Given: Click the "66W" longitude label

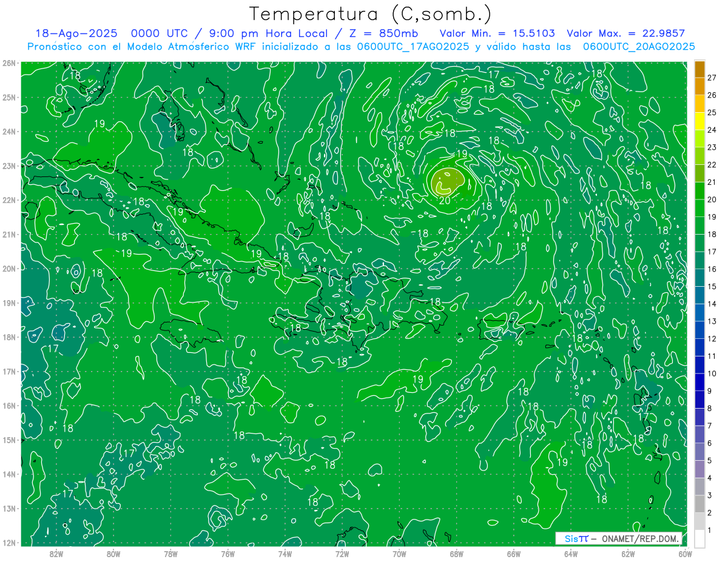Looking at the screenshot, I should pyautogui.click(x=514, y=554).
